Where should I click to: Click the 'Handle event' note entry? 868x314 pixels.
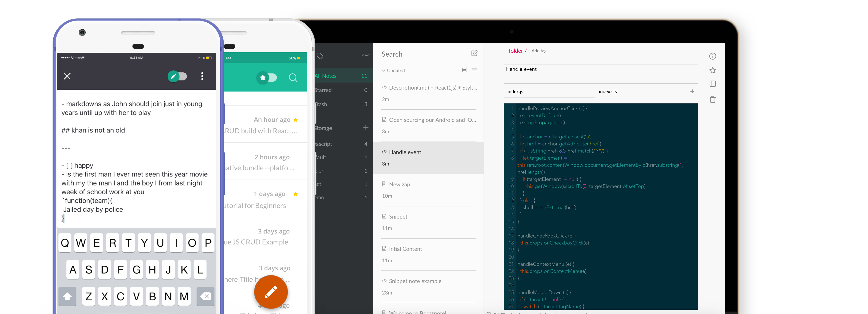[429, 157]
